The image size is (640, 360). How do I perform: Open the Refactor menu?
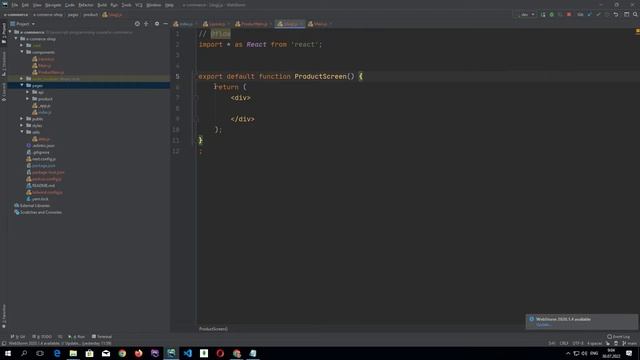click(x=86, y=5)
